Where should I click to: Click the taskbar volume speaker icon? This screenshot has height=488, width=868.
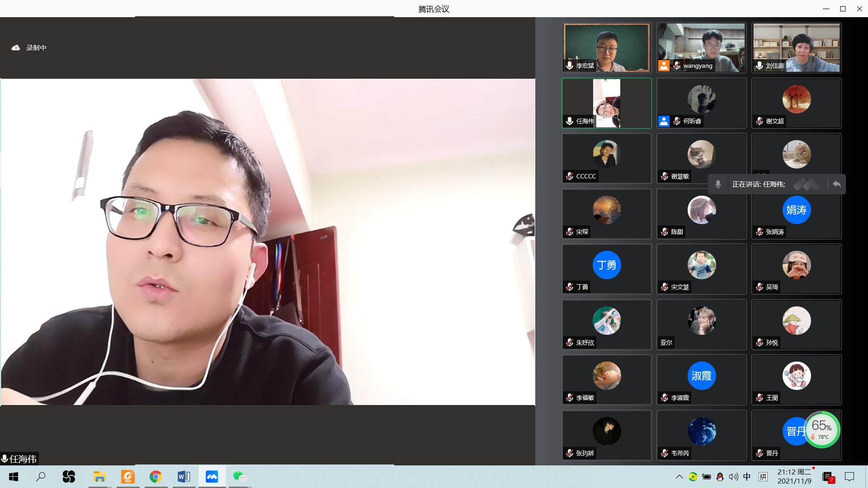pos(733,477)
